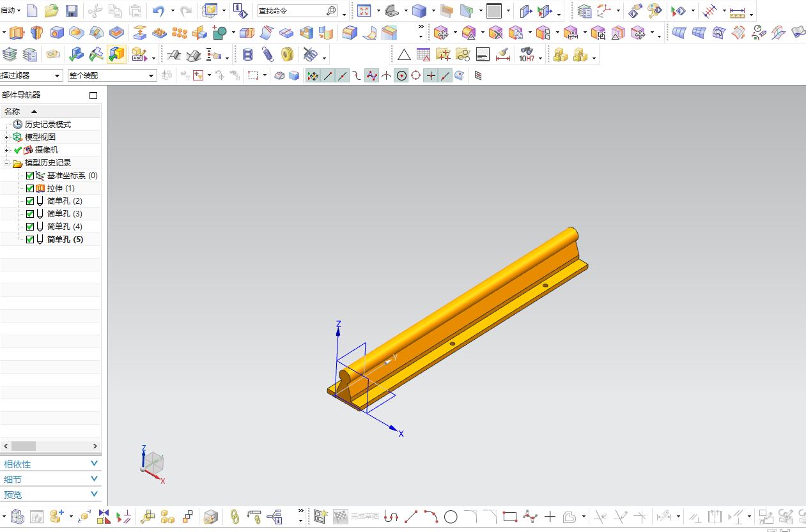Click the shaded cube rendering style icon
Screen dimensions: 806x532
[x=419, y=11]
